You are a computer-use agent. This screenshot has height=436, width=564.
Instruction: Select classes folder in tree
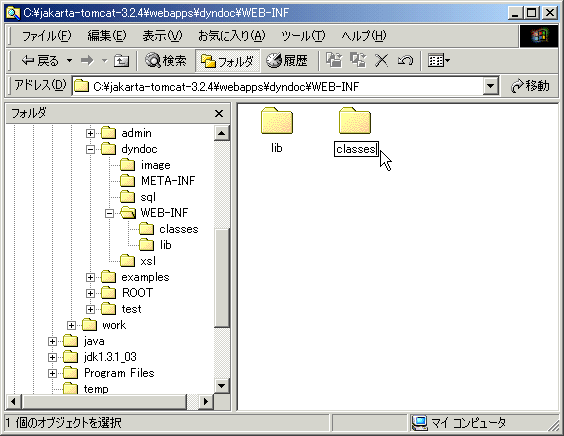[179, 229]
